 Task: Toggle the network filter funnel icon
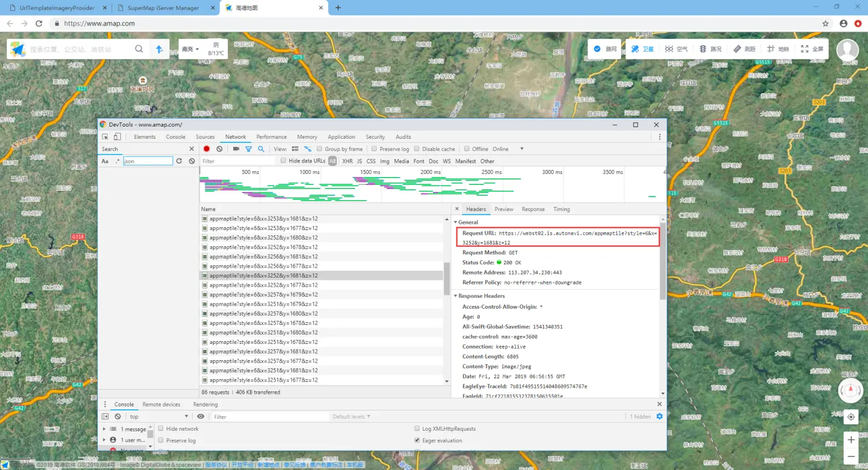[x=248, y=149]
